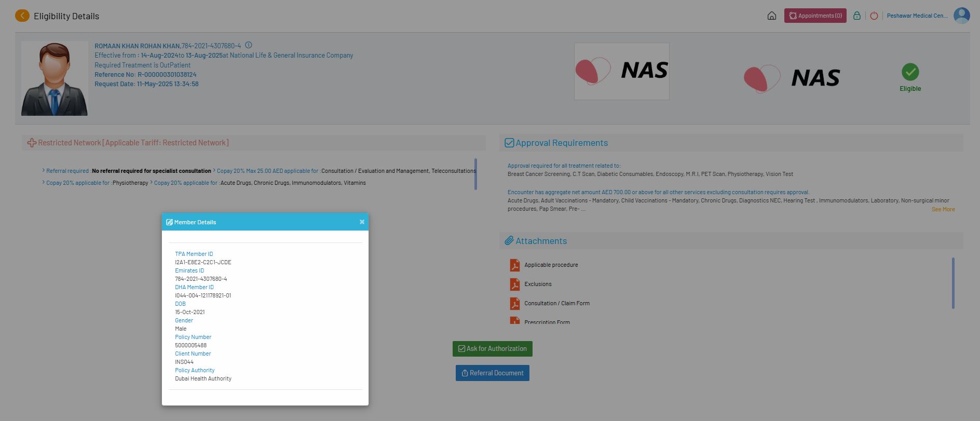The image size is (980, 421).
Task: Click the Effective from policy dates line
Action: coord(224,55)
